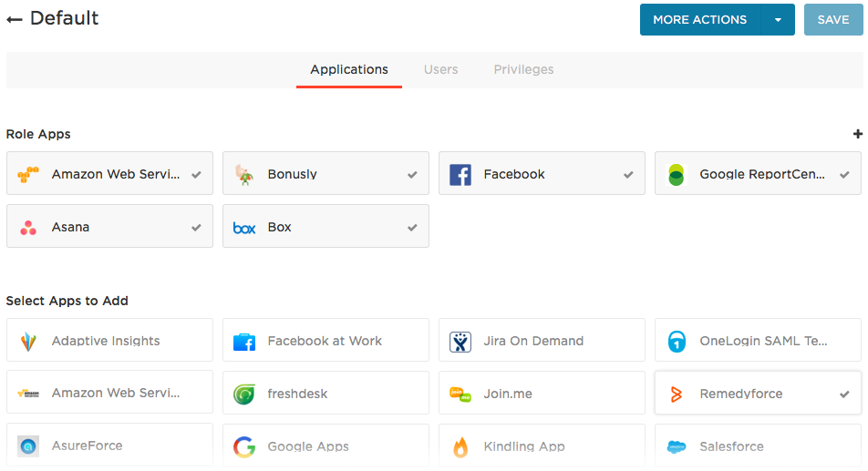
Task: Uncheck the Bonusly checkmark
Action: click(412, 175)
